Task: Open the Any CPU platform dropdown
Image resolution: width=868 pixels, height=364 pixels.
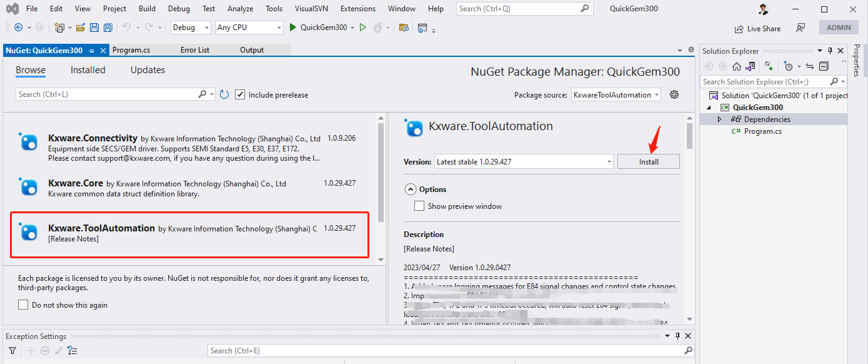Action: 249,28
